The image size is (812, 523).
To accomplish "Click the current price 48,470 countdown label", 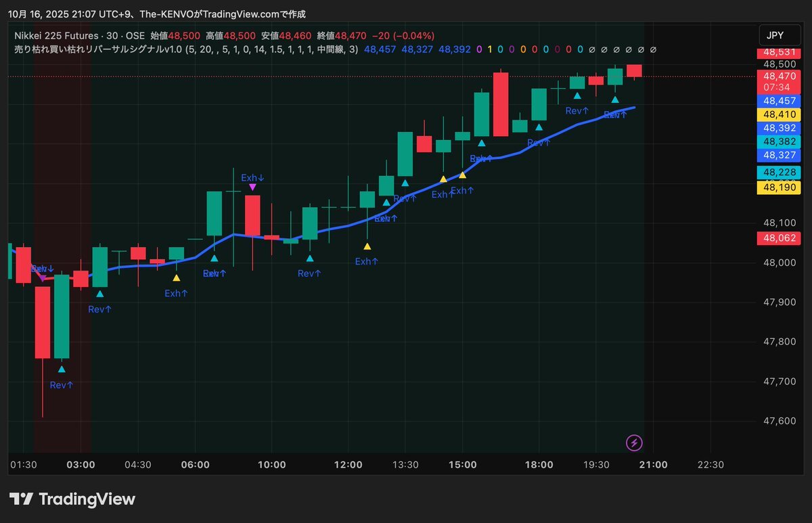I will point(780,82).
